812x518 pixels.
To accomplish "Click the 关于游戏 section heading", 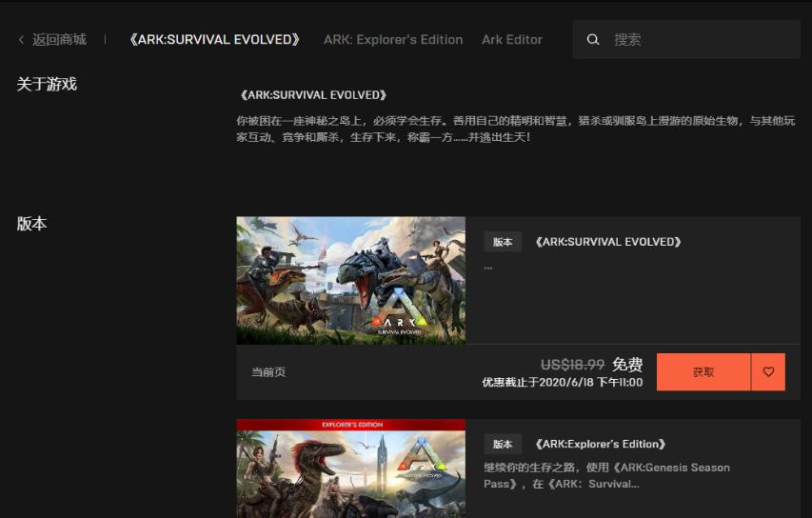I will pyautogui.click(x=47, y=85).
